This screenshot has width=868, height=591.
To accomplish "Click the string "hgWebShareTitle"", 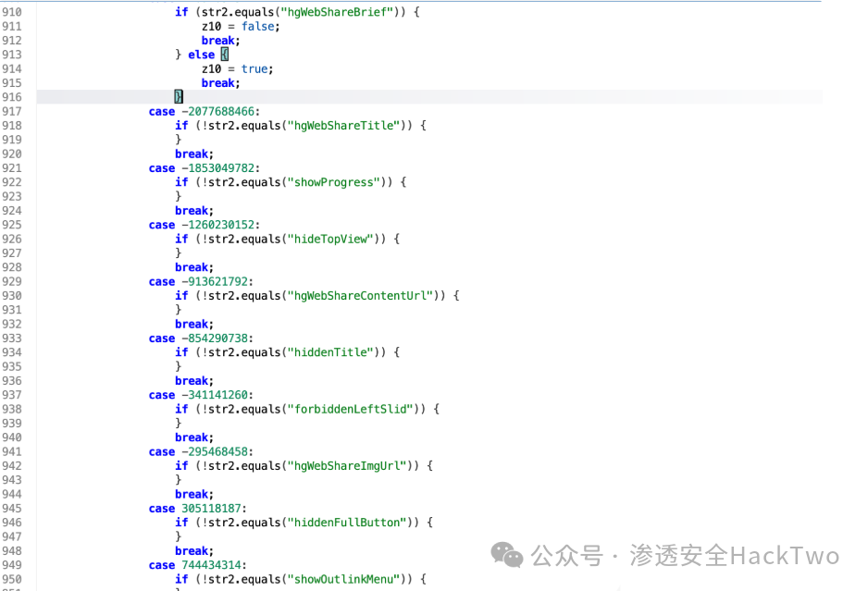I will tap(343, 126).
